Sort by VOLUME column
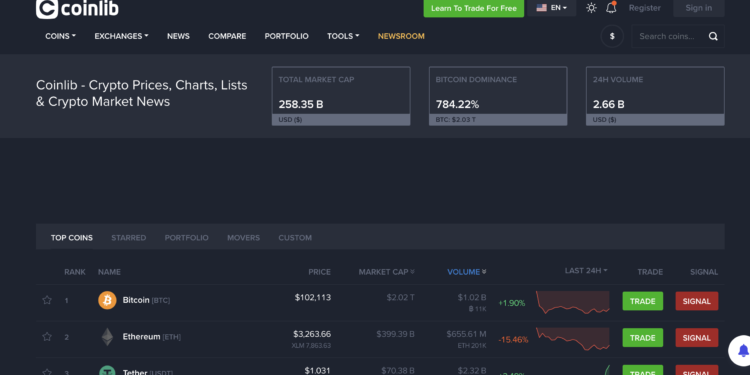 click(x=467, y=272)
